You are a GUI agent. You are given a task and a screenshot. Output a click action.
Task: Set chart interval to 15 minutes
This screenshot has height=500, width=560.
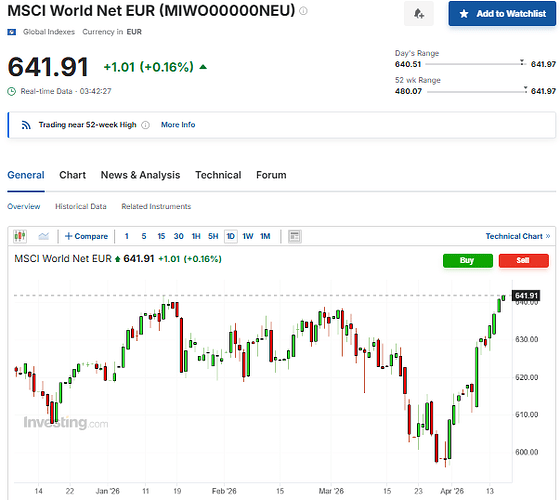[x=161, y=236]
